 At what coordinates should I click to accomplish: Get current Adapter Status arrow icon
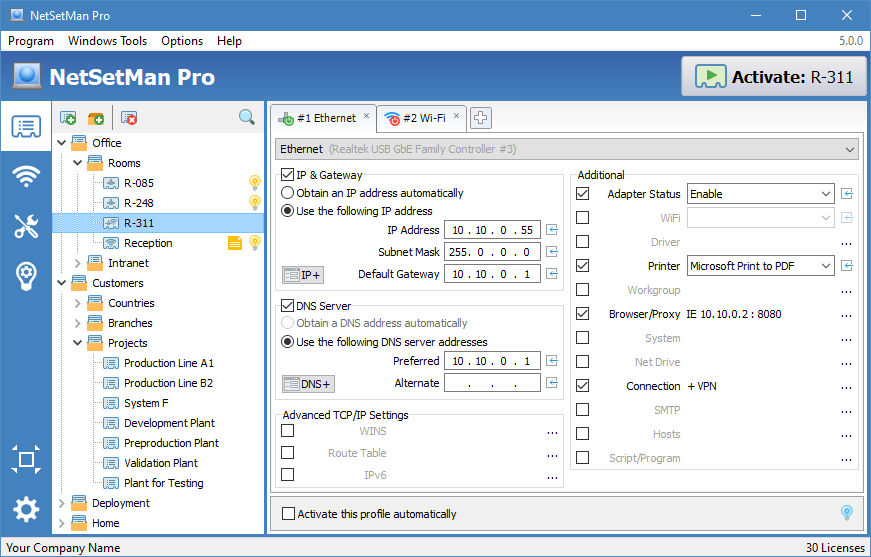pos(847,193)
